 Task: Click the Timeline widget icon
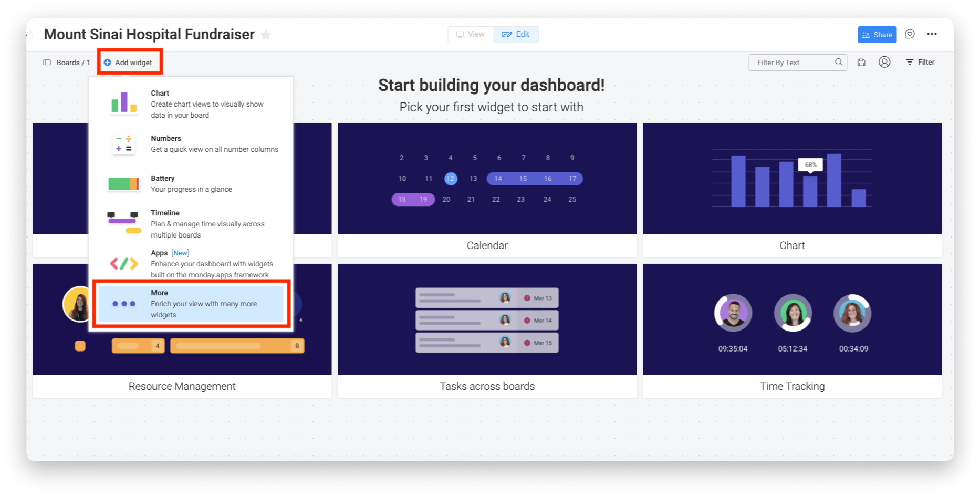(x=124, y=223)
